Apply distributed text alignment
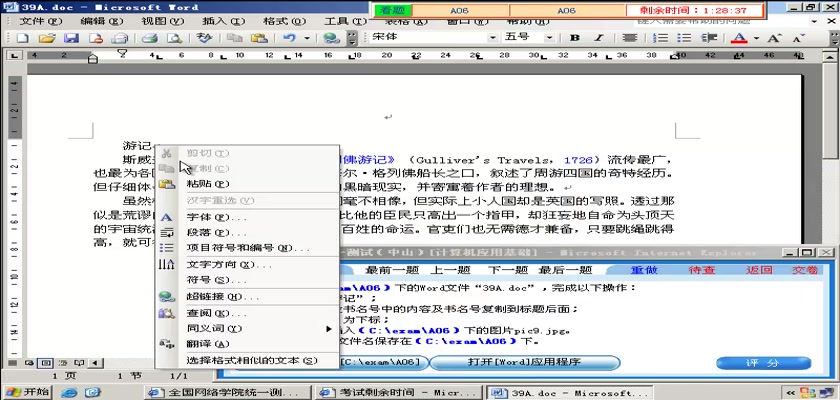 pos(629,38)
